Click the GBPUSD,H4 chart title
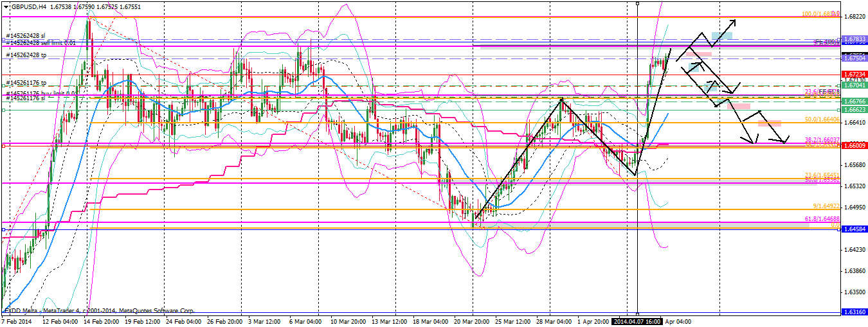Viewport: 868px width, 327px height. click(28, 6)
